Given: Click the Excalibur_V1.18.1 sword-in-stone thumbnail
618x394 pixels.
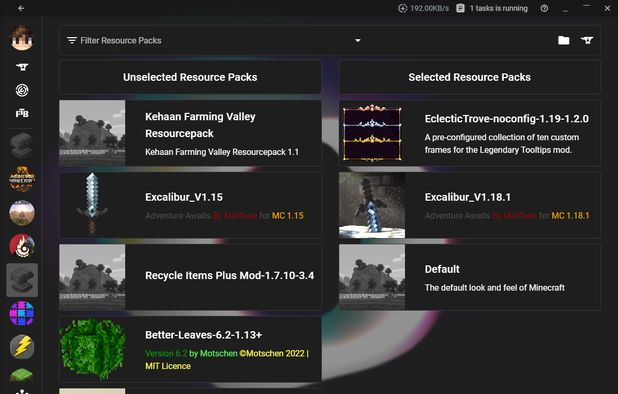Looking at the screenshot, I should (372, 205).
